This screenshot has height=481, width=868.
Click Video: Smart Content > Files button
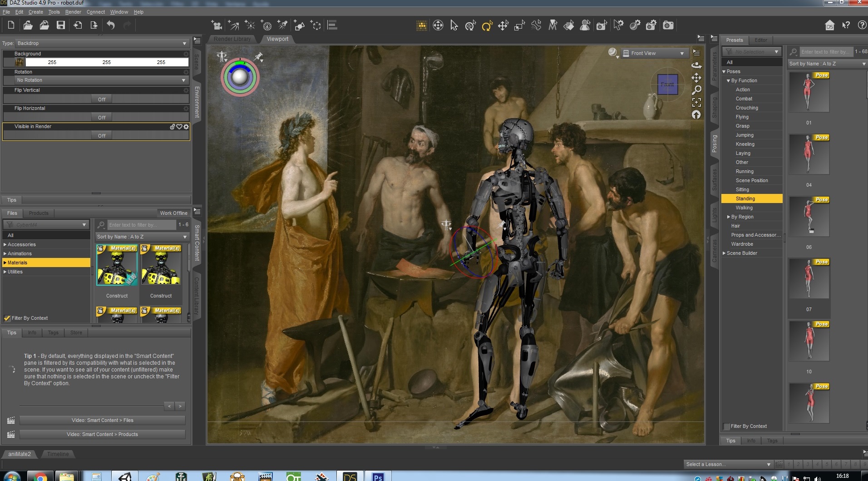point(102,420)
